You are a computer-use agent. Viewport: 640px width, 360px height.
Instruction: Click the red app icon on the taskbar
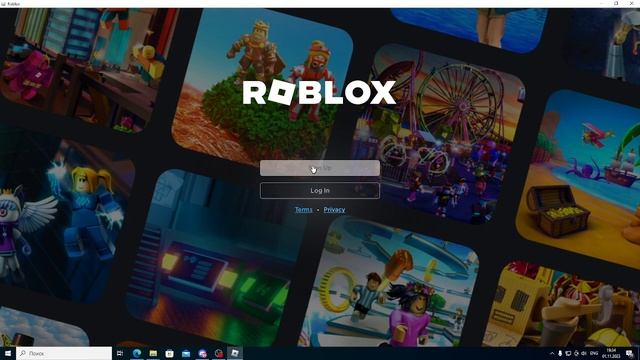pos(218,353)
